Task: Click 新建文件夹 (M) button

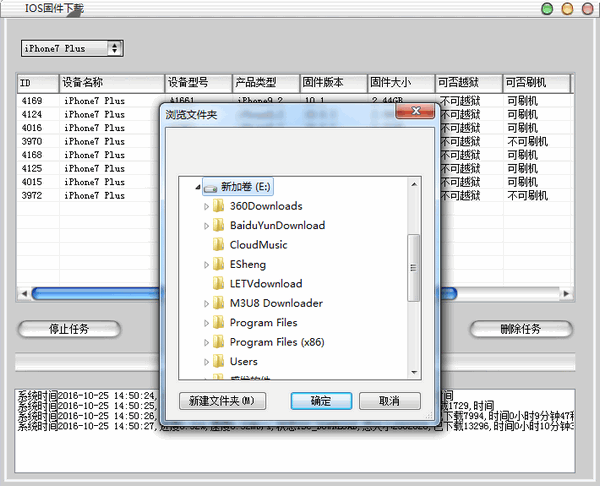Action: pos(222,401)
